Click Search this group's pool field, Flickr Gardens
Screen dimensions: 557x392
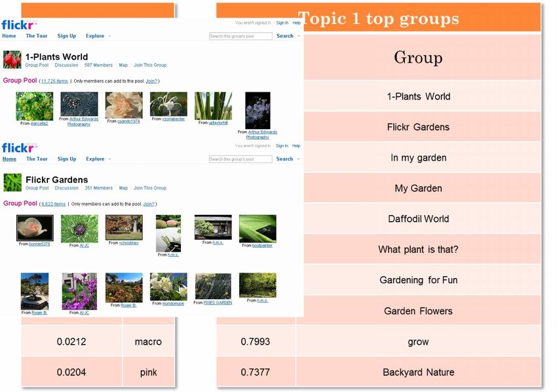click(240, 159)
